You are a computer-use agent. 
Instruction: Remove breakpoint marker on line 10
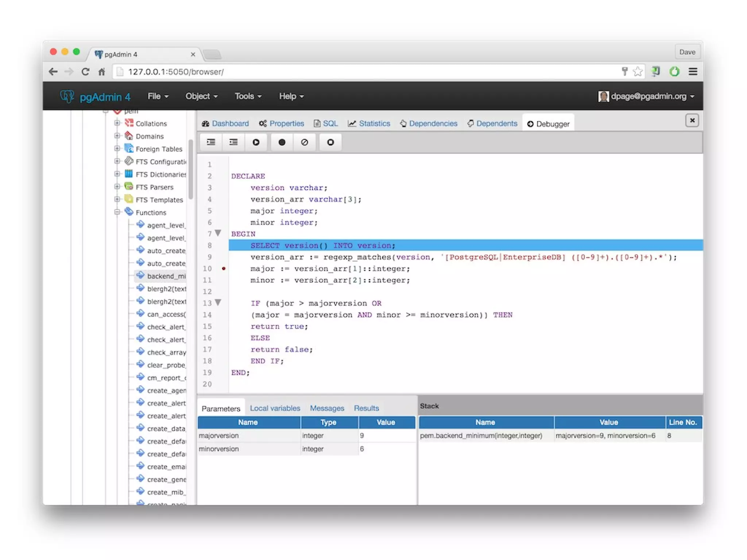224,269
